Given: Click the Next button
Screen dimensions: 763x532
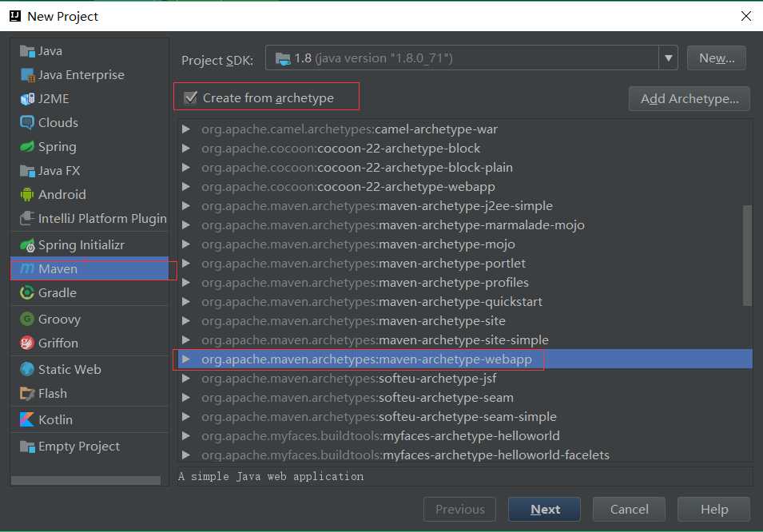Looking at the screenshot, I should (545, 509).
